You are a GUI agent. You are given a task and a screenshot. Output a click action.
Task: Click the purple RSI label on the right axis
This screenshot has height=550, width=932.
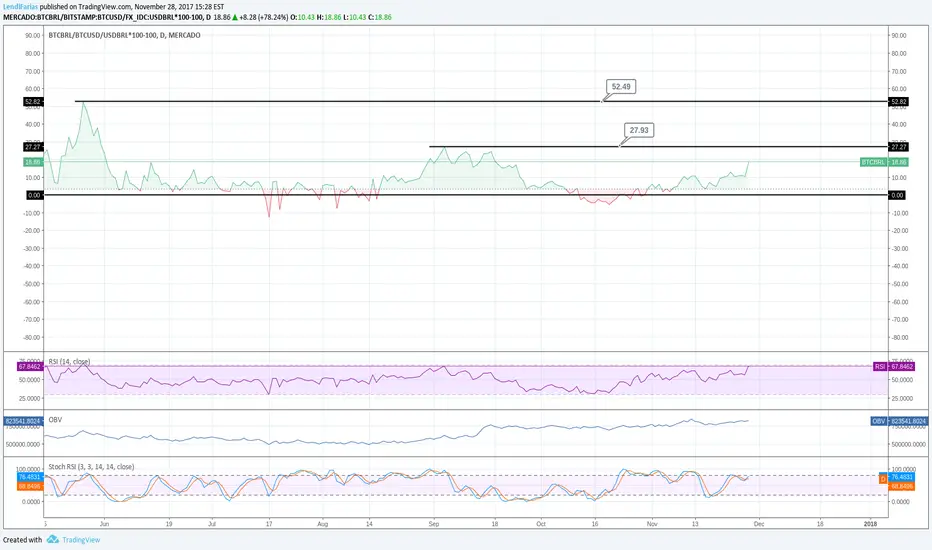(x=880, y=367)
